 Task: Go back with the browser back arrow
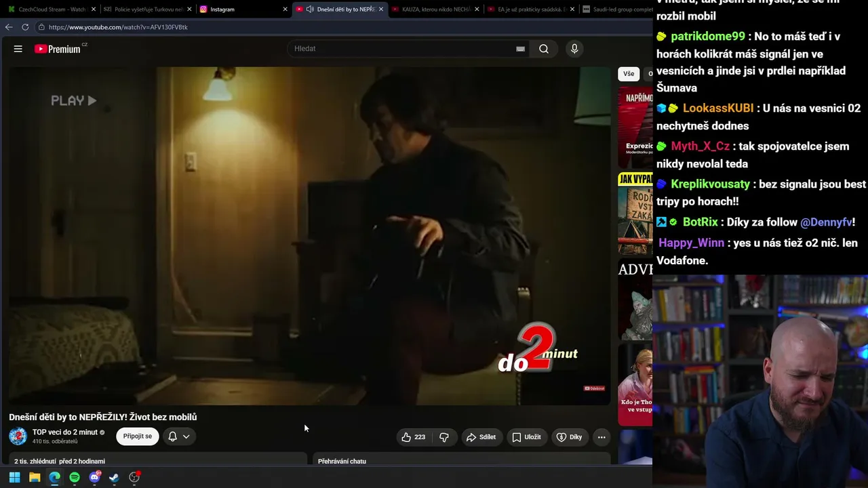coord(9,27)
